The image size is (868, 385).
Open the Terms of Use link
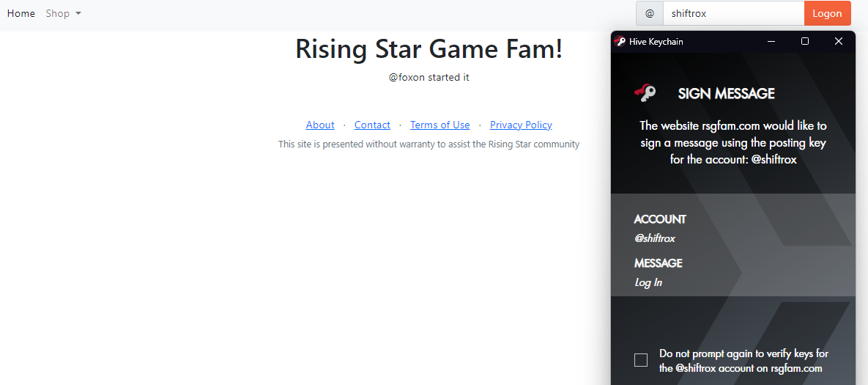[439, 125]
